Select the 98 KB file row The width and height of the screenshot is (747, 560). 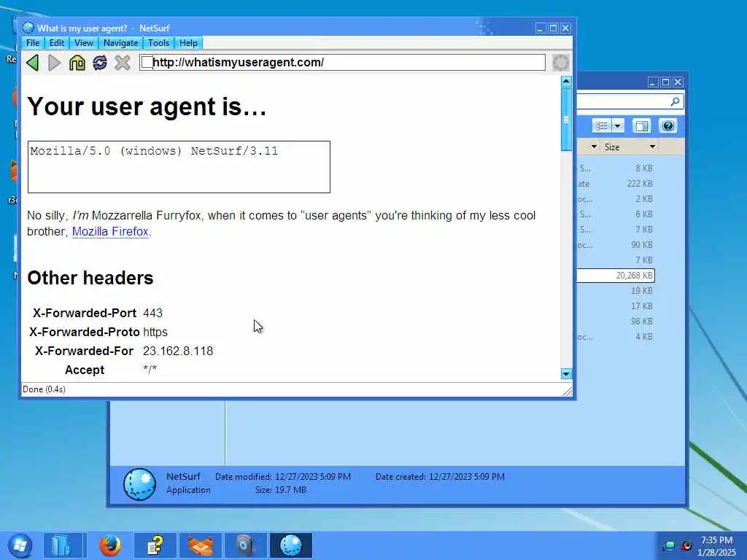[616, 321]
